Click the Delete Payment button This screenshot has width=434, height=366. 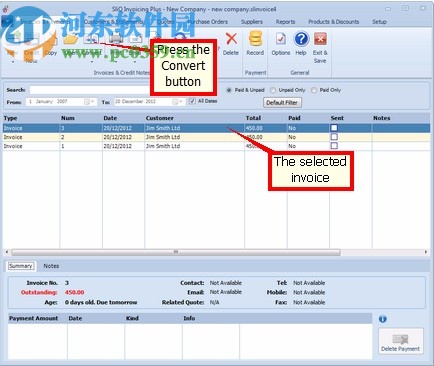pos(401,342)
